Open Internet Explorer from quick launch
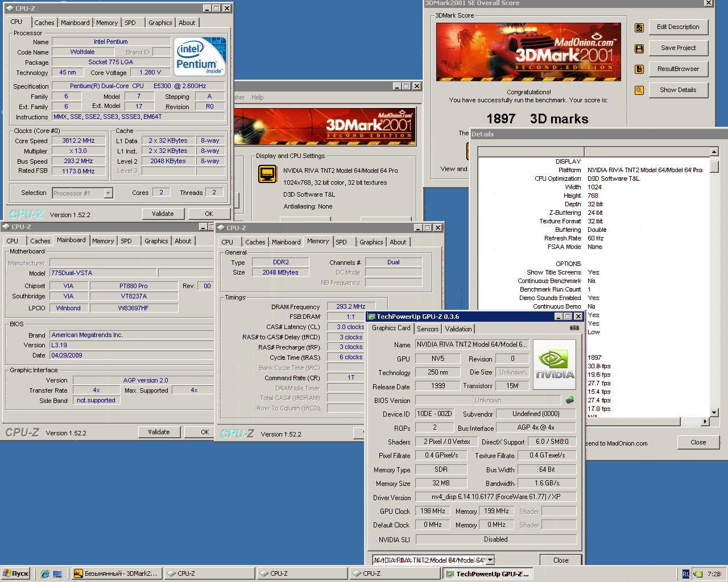This screenshot has height=582, width=728. 45,574
